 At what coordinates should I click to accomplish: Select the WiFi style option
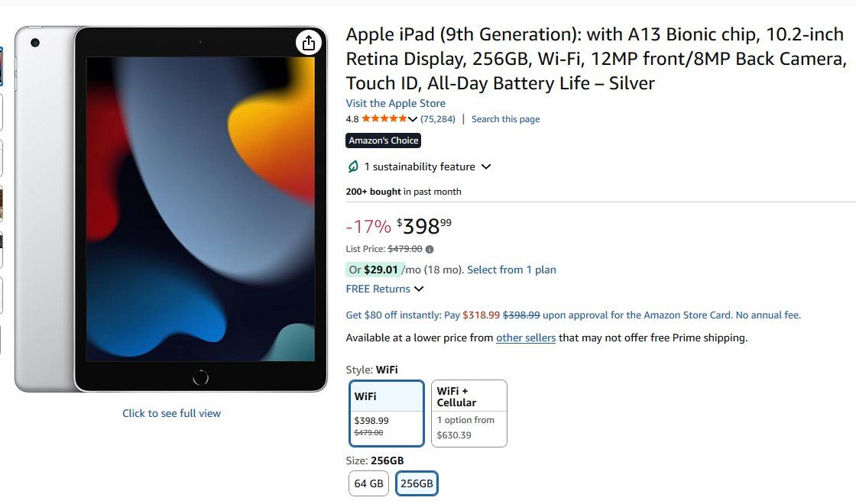(x=387, y=413)
